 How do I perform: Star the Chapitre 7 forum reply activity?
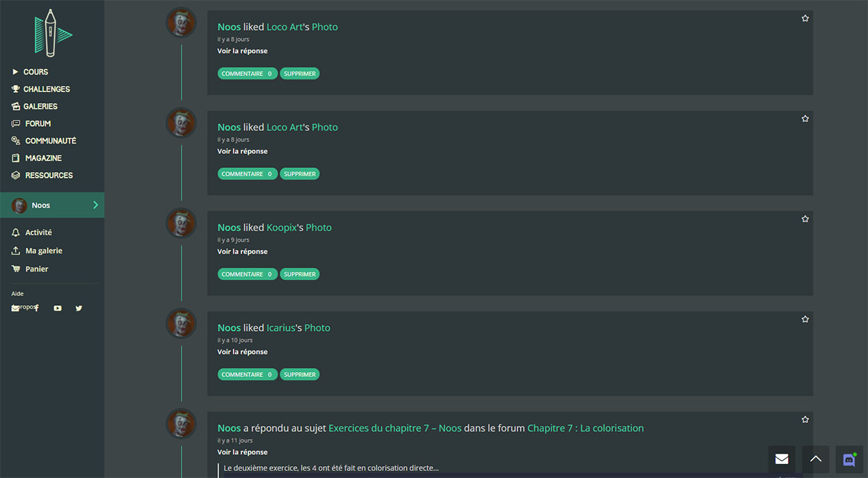805,419
